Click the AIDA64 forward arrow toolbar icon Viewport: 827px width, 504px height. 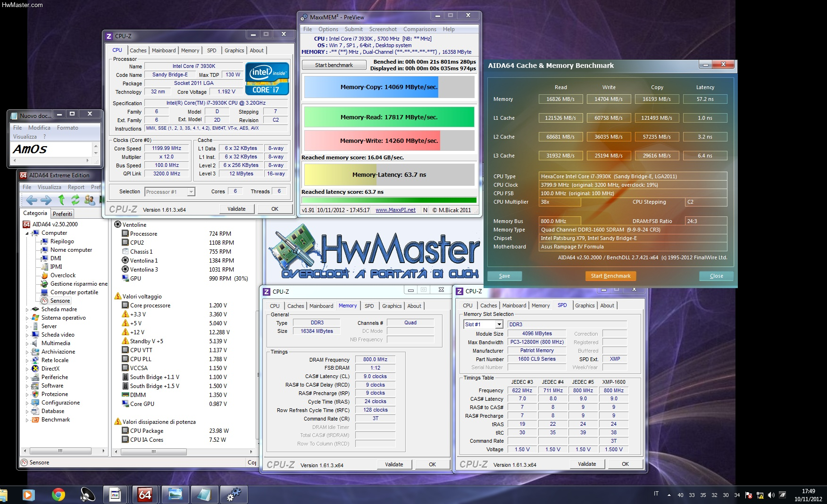[46, 200]
